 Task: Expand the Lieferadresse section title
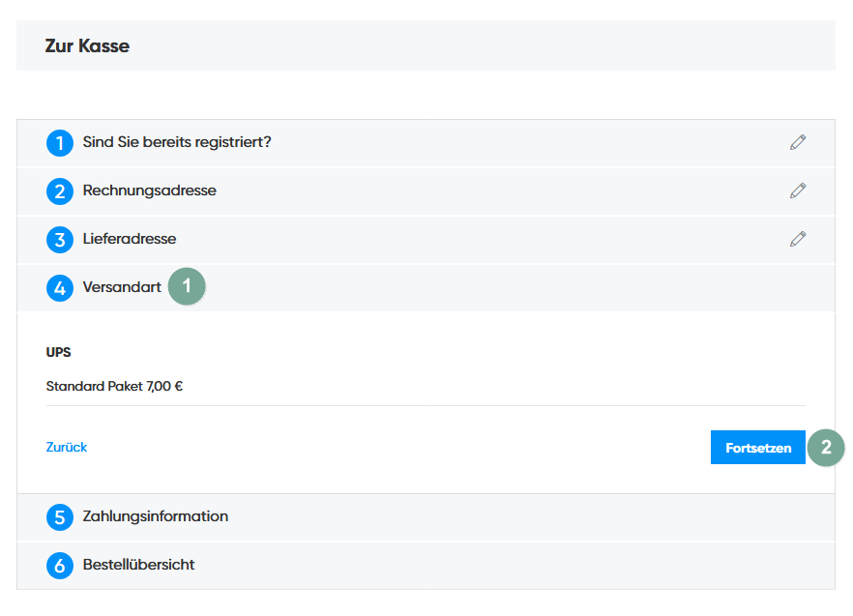130,238
